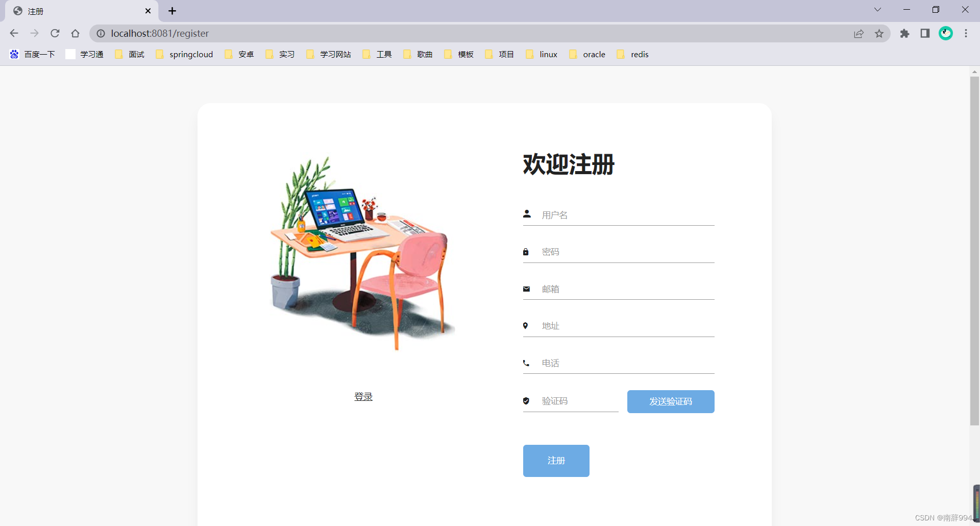The image size is (980, 526).
Task: Click the desk illustration image
Action: [363, 254]
